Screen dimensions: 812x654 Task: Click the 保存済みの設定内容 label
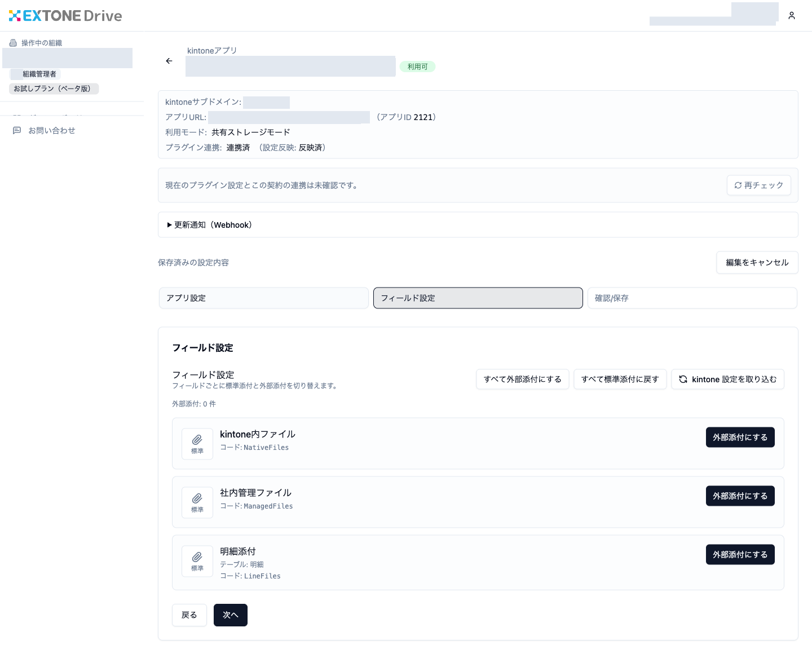[x=193, y=263]
